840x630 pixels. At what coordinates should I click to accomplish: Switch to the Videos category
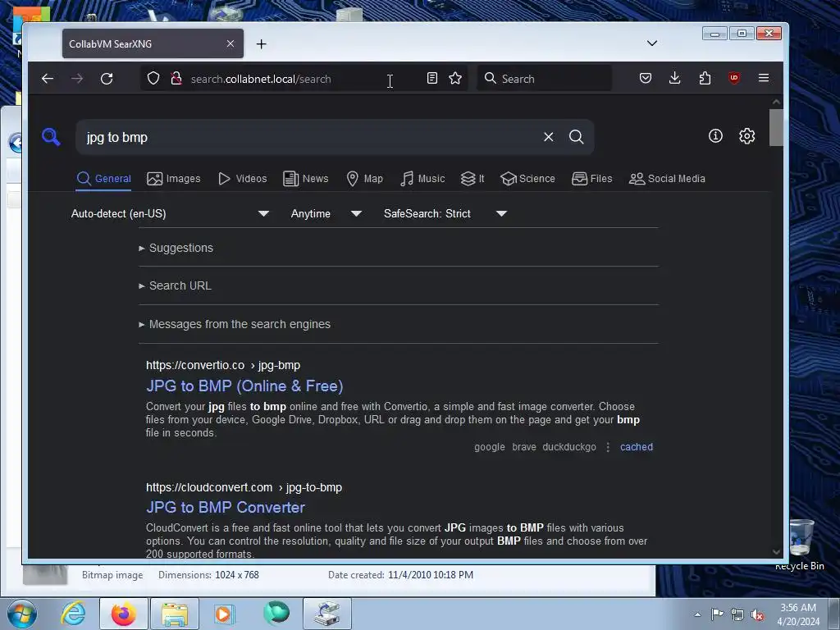(242, 178)
